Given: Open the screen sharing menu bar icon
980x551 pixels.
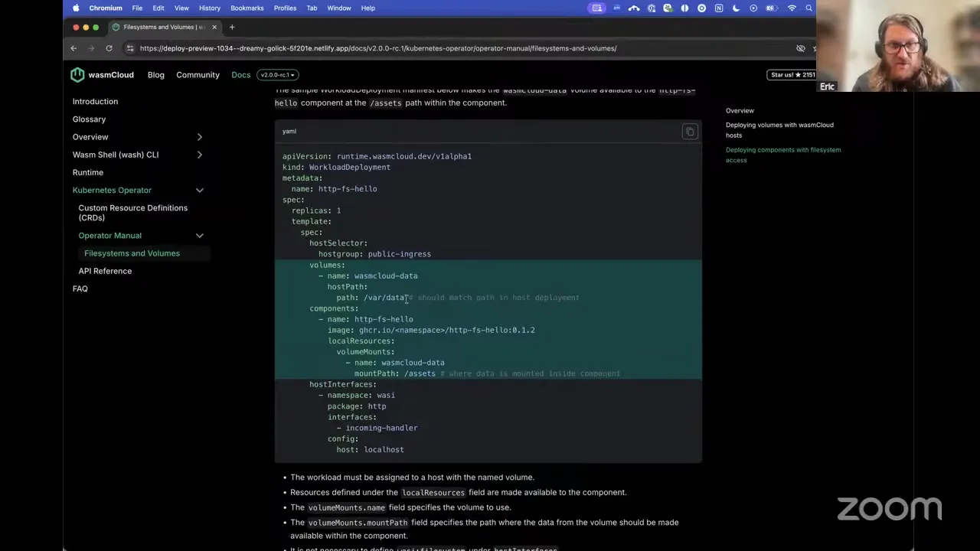Looking at the screenshot, I should click(x=596, y=8).
